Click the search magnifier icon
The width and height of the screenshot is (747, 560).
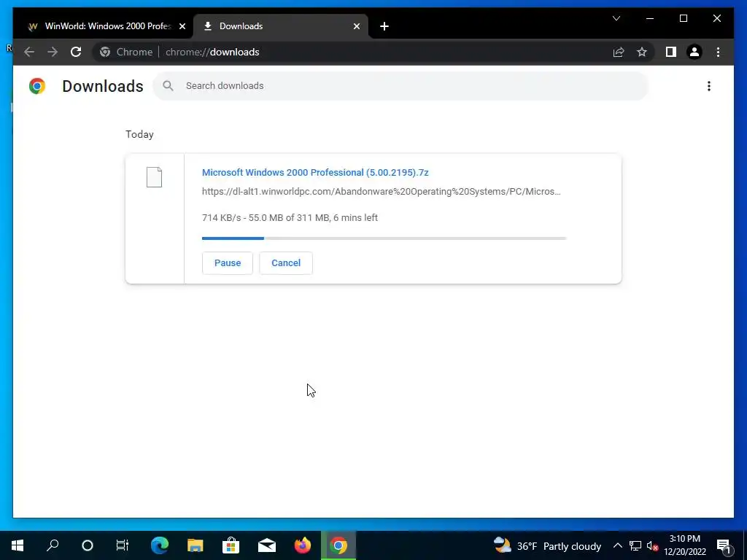click(x=168, y=86)
